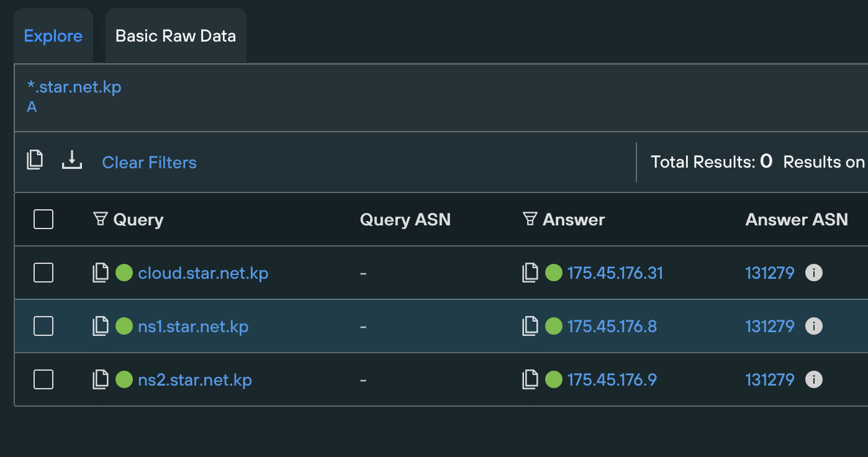Show ASN info for the cloud.star.net.kp row
Screen dimensions: 868x457
click(x=814, y=273)
